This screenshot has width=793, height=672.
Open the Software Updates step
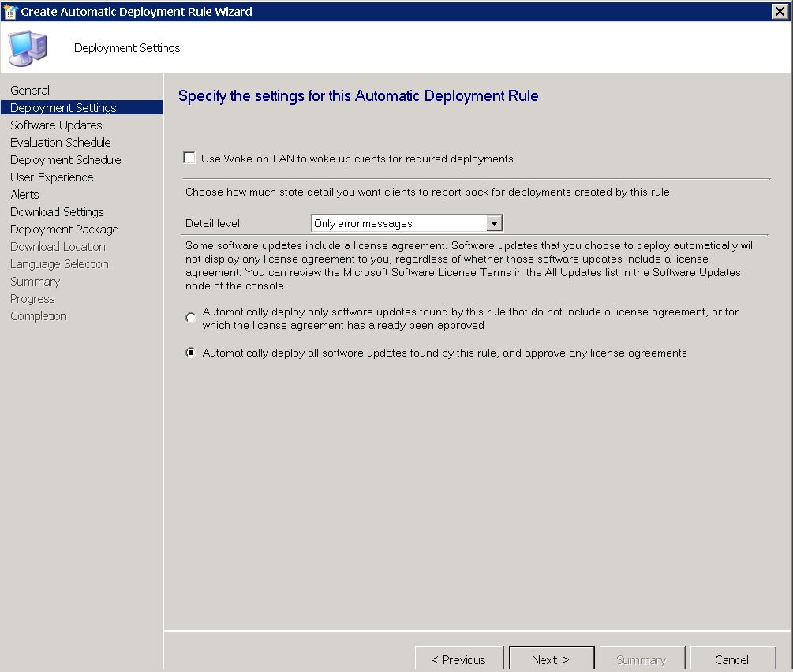click(x=56, y=125)
